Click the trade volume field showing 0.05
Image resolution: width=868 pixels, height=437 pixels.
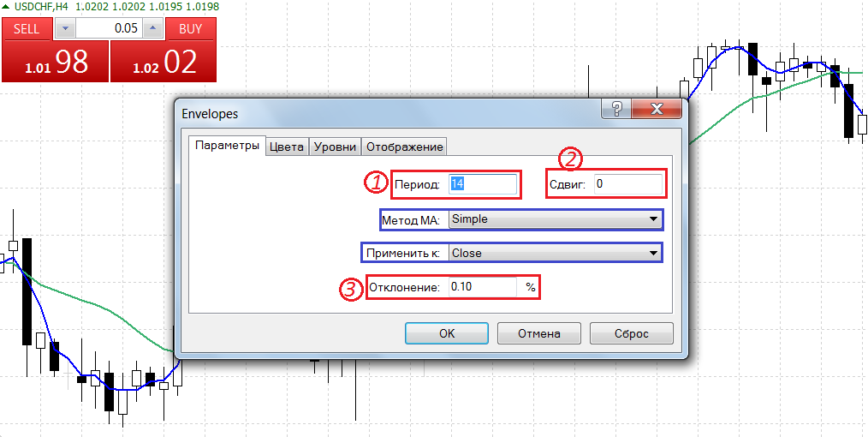(108, 28)
